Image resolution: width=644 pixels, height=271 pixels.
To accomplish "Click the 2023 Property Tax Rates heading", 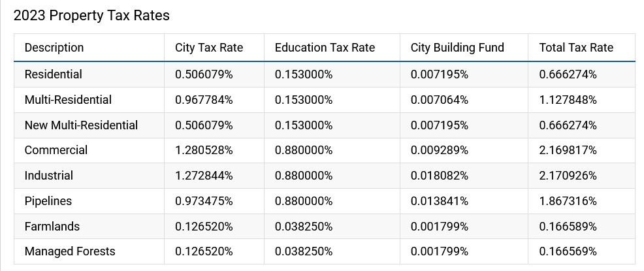I will pyautogui.click(x=91, y=16).
